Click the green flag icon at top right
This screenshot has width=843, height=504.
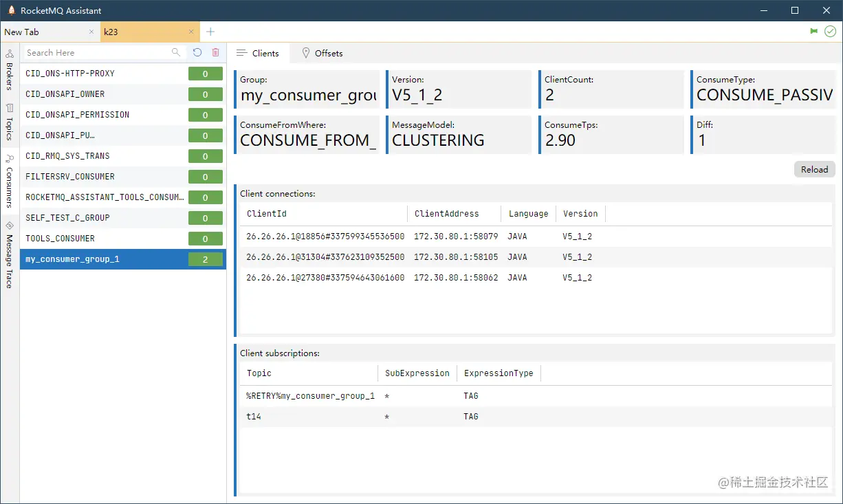pyautogui.click(x=814, y=32)
